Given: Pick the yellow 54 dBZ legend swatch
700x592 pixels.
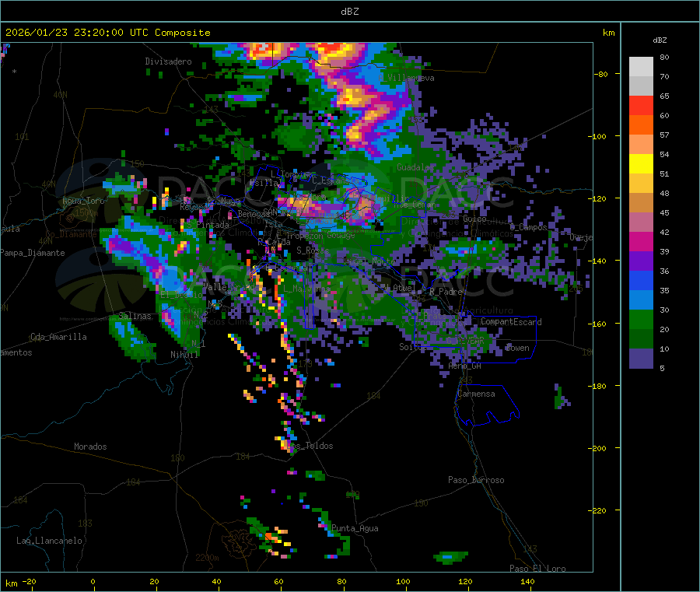Looking at the screenshot, I should (x=641, y=164).
